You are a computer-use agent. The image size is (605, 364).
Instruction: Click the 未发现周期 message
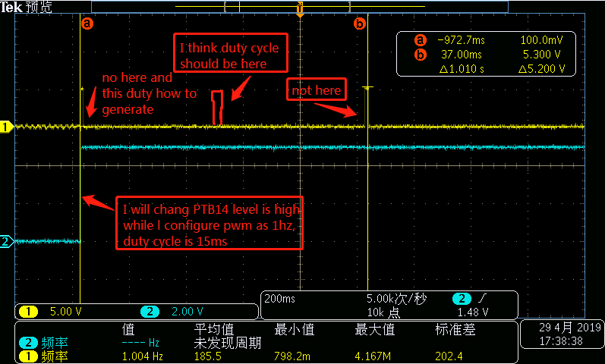tap(228, 343)
